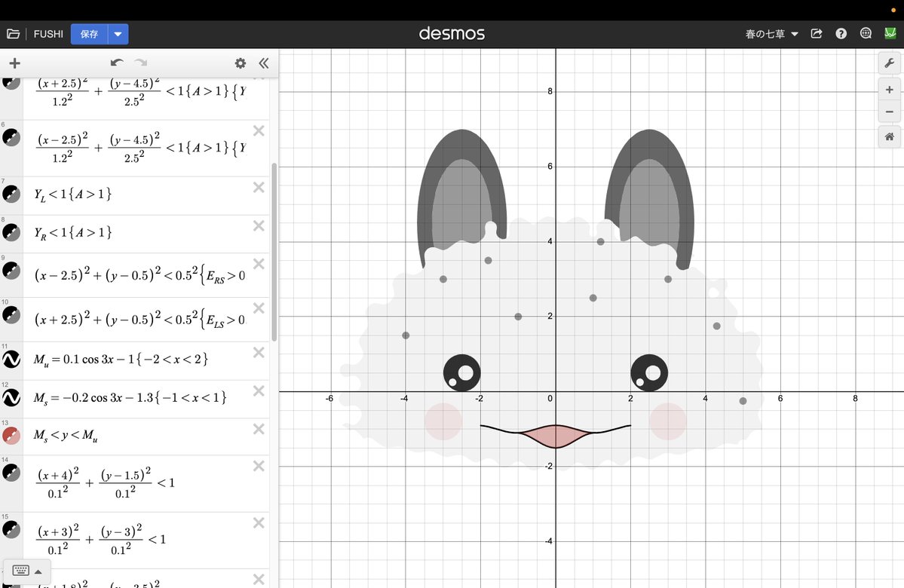Click the green Desmos app icon
Viewport: 904px width, 588px height.
pos(890,33)
